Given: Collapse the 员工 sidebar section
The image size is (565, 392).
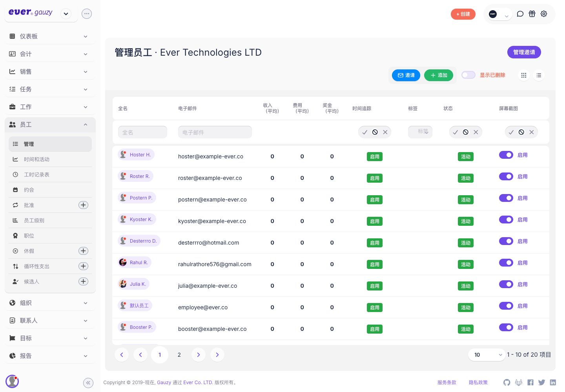Looking at the screenshot, I should pos(50,125).
